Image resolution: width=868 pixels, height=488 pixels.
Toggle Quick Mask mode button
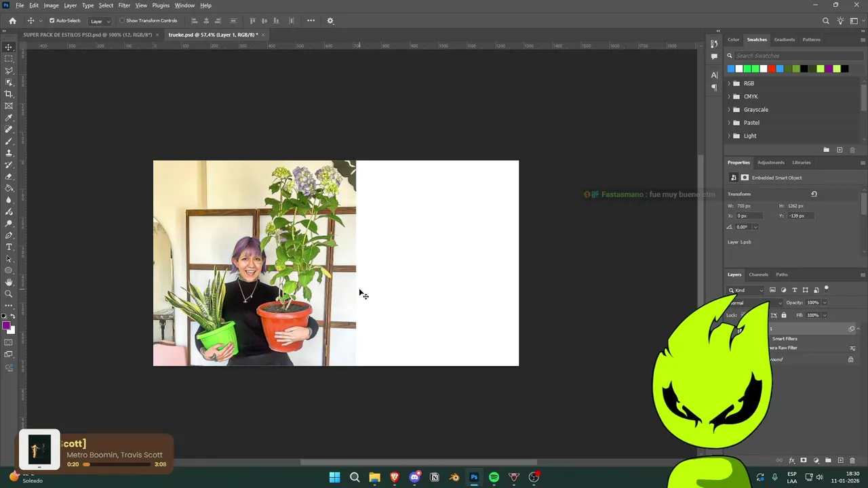click(x=9, y=342)
